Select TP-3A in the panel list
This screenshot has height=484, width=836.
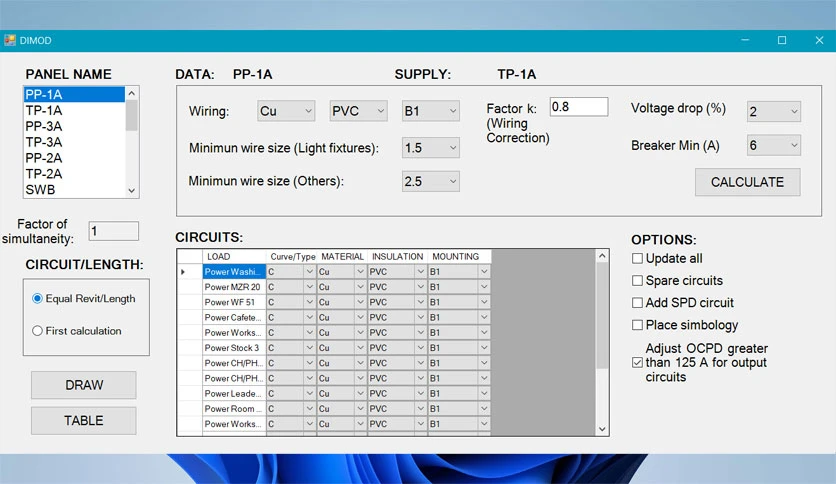coord(74,142)
